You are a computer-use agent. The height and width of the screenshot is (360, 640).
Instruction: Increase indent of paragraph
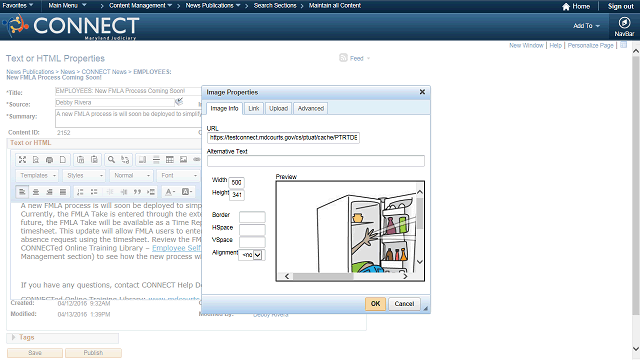[x=124, y=192]
